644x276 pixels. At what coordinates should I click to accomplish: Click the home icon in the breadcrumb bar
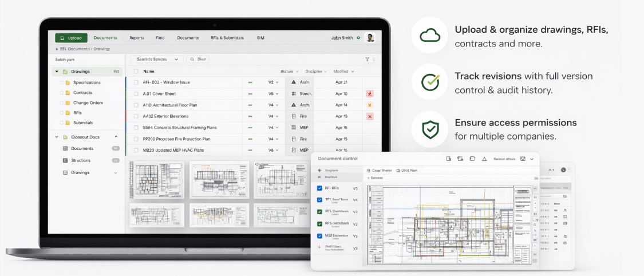pyautogui.click(x=57, y=49)
